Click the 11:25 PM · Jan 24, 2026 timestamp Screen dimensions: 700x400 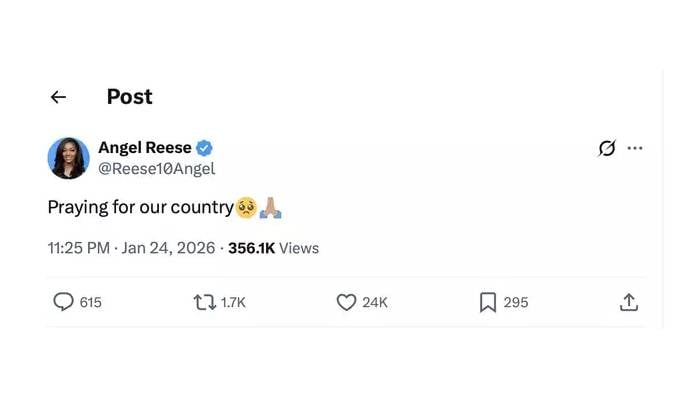coord(131,248)
